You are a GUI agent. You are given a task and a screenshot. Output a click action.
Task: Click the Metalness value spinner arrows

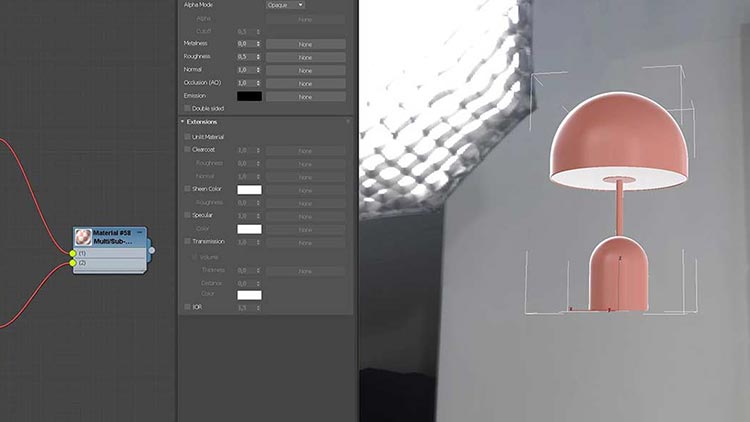click(259, 44)
